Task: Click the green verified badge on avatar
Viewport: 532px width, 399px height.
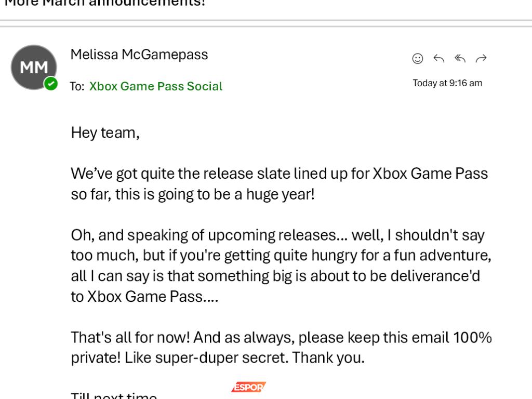Action: coord(50,83)
